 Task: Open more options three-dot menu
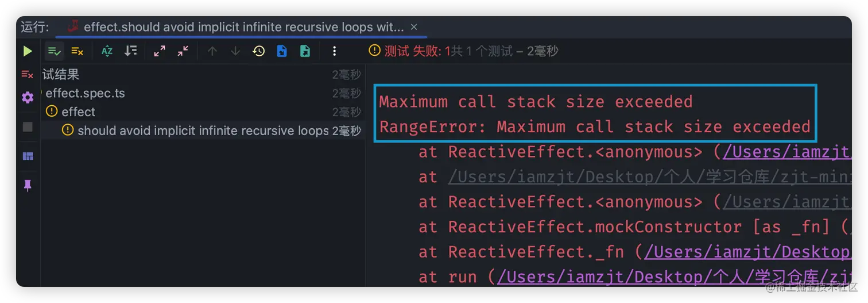tap(334, 51)
